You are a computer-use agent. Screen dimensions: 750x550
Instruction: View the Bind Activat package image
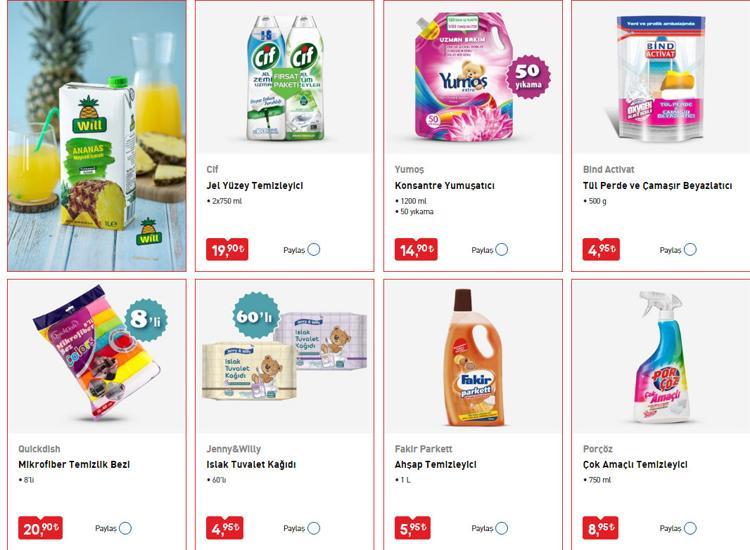pyautogui.click(x=661, y=78)
